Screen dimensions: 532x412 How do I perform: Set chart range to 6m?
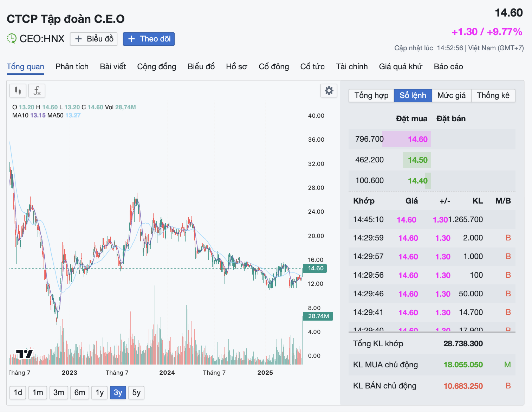(x=80, y=392)
